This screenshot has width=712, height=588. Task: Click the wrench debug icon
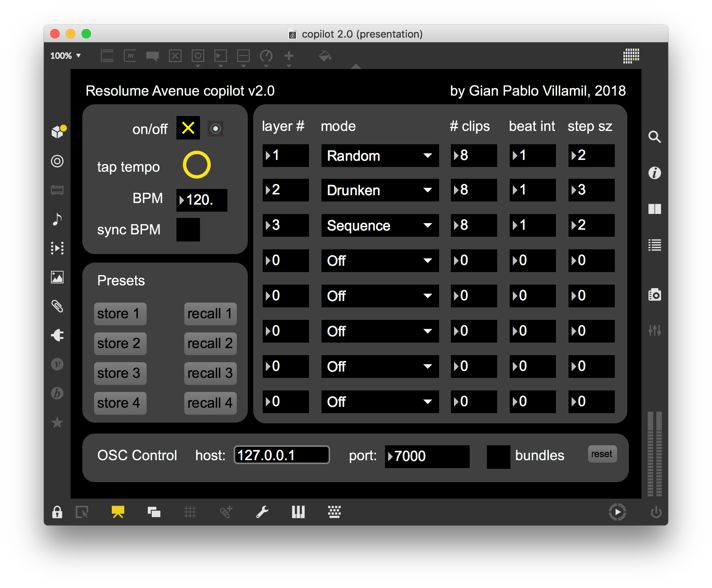coord(262,512)
